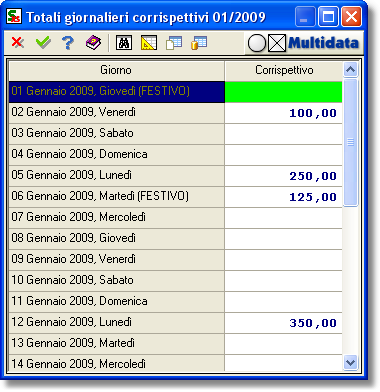Click the 100,00 amount cell
Image resolution: width=380 pixels, height=392 pixels.
click(284, 113)
